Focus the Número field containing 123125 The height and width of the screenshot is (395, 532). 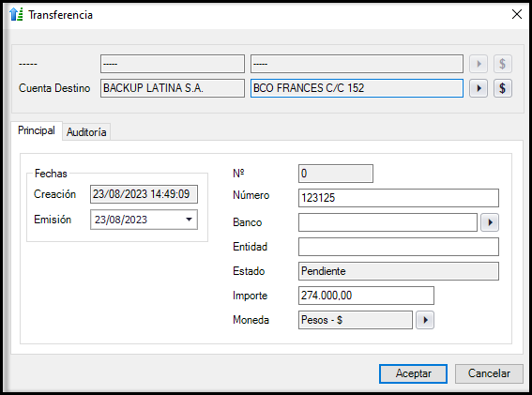point(399,198)
